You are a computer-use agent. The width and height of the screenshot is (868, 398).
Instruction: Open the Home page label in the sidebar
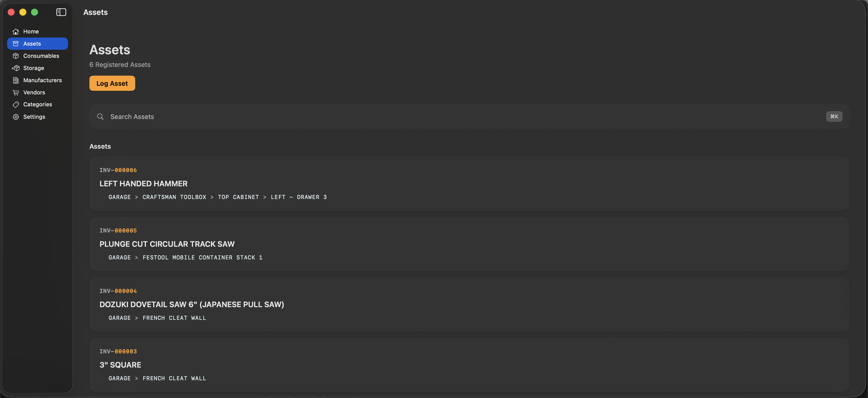click(x=31, y=32)
